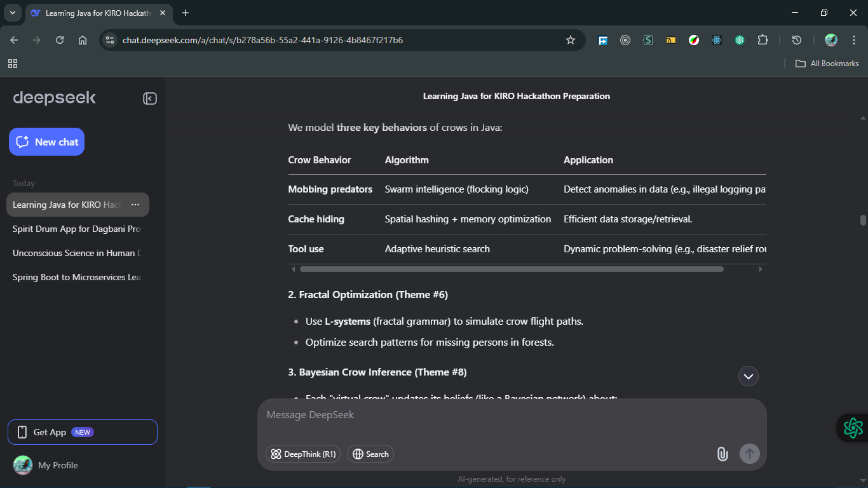The width and height of the screenshot is (868, 488).
Task: Click table horizontal scrollbar left arrow
Action: (293, 269)
